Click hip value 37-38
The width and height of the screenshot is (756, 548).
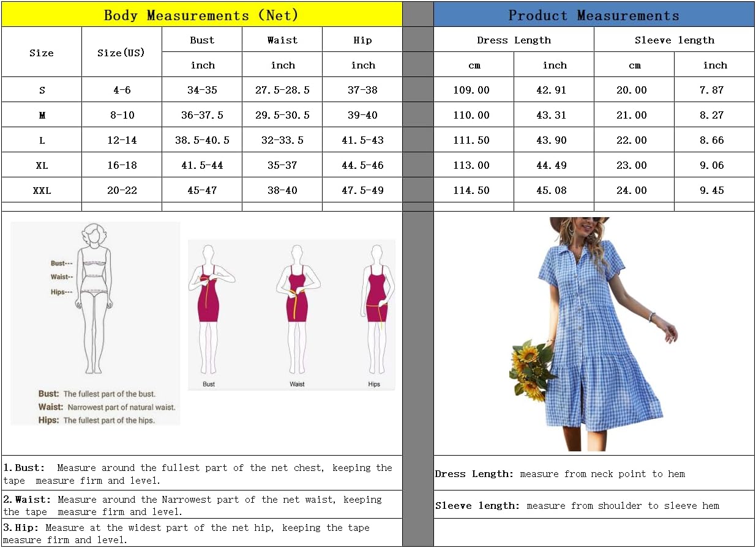pyautogui.click(x=362, y=90)
